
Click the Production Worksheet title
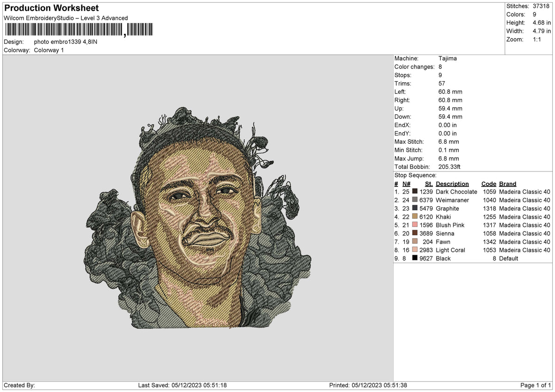tap(51, 8)
